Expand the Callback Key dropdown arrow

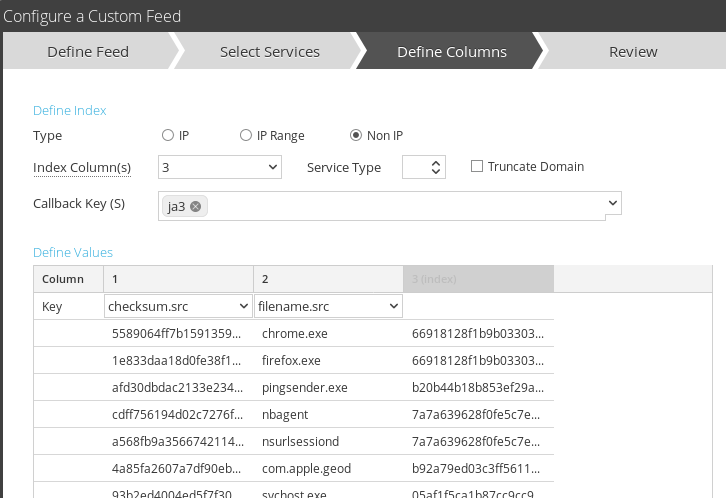pyautogui.click(x=612, y=203)
